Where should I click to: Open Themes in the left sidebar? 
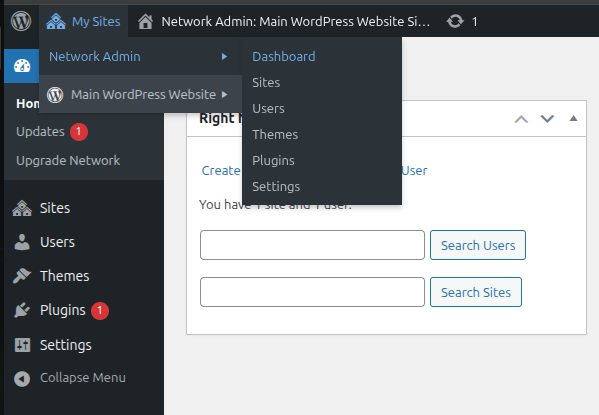(65, 276)
